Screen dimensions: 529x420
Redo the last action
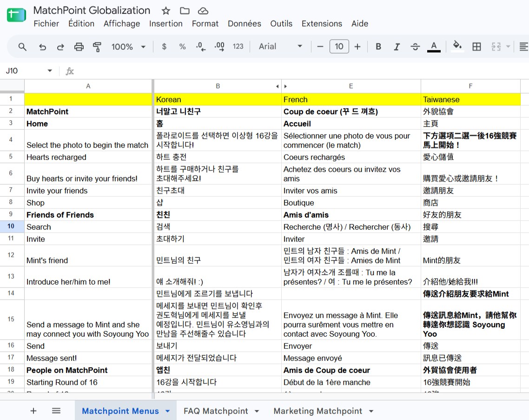tap(60, 47)
